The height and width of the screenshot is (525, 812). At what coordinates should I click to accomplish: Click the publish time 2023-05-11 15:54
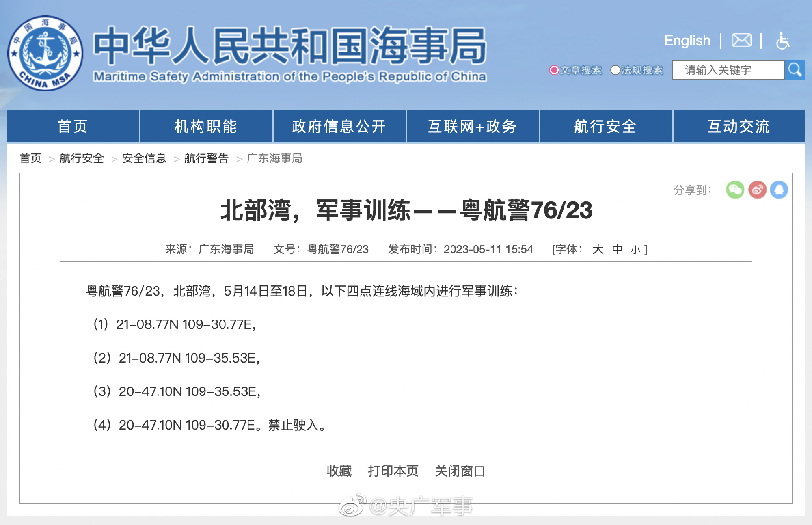click(x=488, y=249)
